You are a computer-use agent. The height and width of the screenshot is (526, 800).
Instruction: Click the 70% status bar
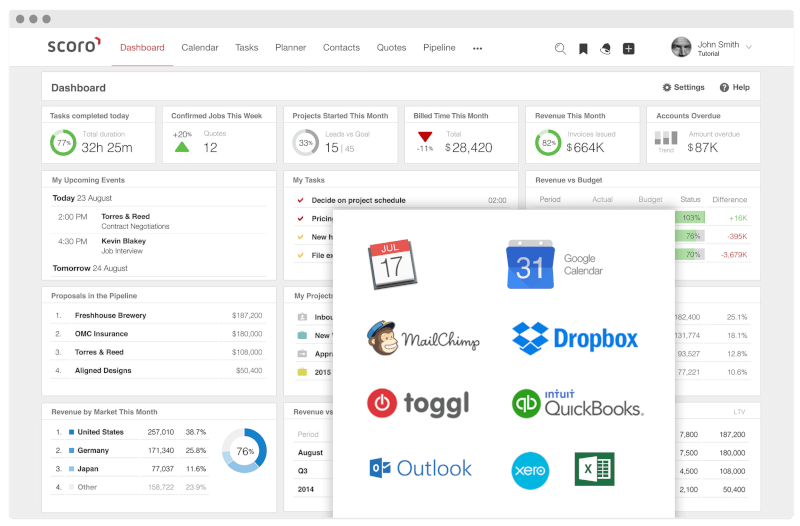pyautogui.click(x=690, y=254)
